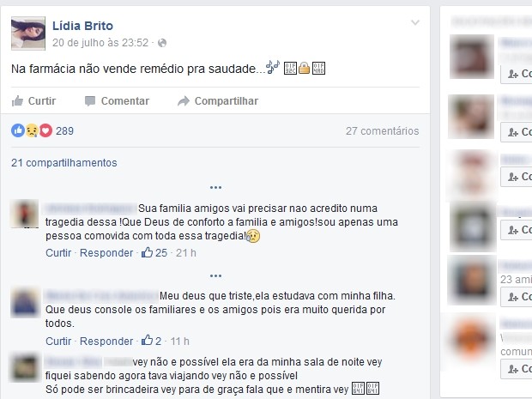The height and width of the screenshot is (399, 532).
Task: Click the sad face reaction icon
Action: (x=33, y=130)
